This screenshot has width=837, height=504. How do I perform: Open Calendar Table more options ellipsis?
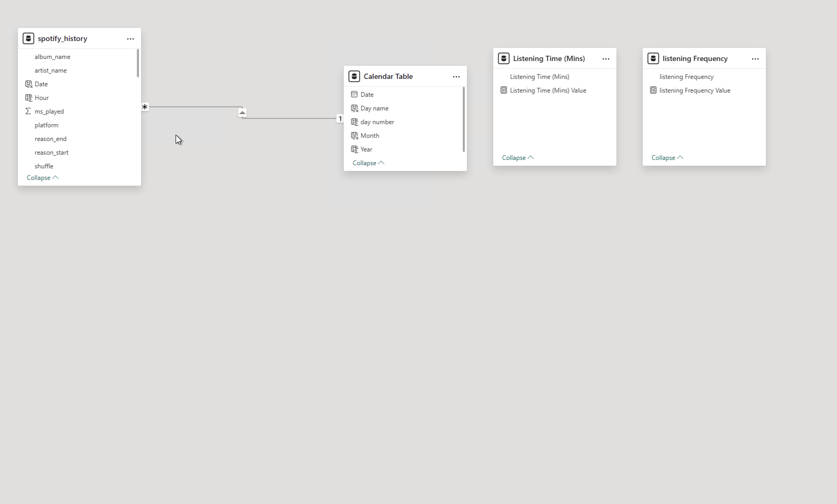pyautogui.click(x=456, y=77)
